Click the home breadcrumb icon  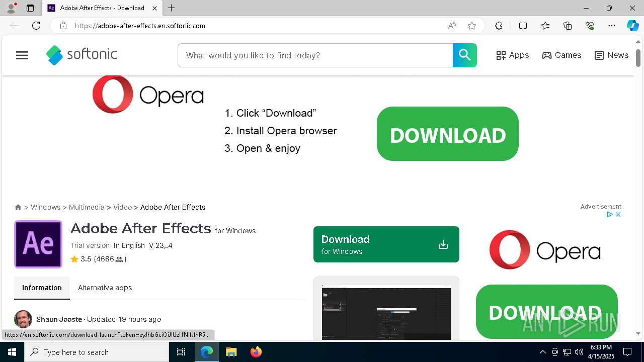(18, 207)
